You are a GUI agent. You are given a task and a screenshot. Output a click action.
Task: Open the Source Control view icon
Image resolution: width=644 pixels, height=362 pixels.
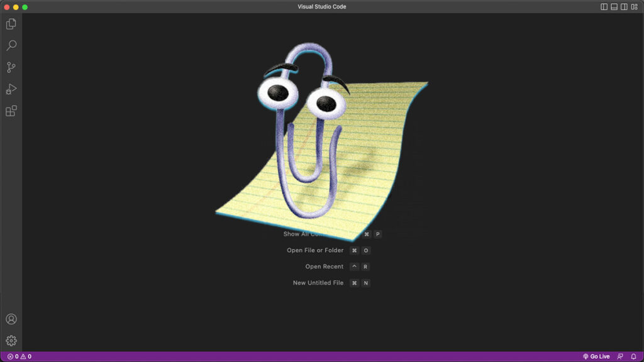pyautogui.click(x=10, y=67)
